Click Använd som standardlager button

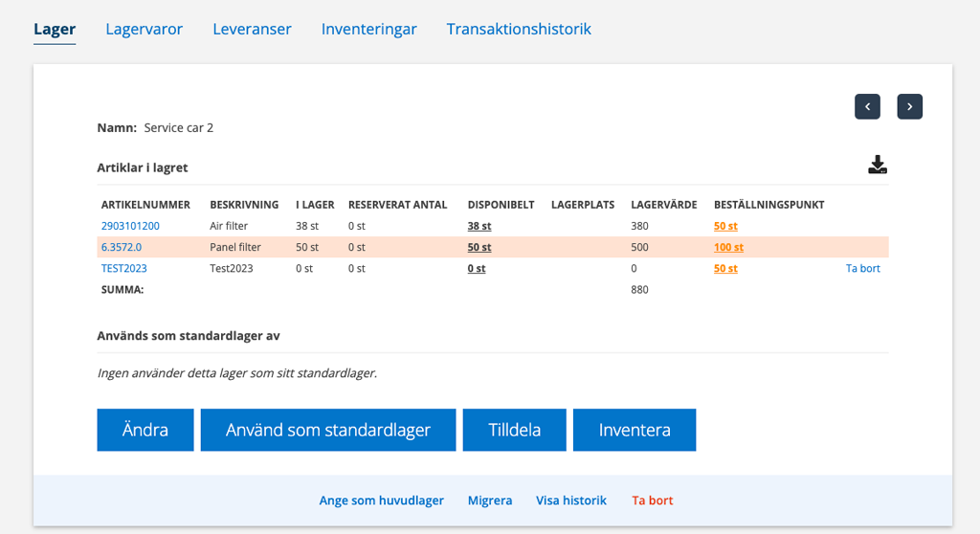pyautogui.click(x=328, y=431)
